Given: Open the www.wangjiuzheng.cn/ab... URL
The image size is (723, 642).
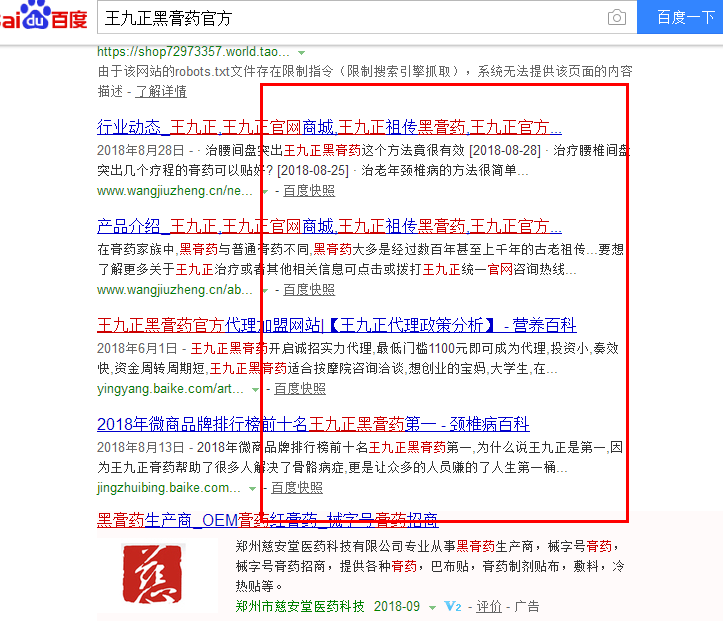Looking at the screenshot, I should [x=175, y=290].
